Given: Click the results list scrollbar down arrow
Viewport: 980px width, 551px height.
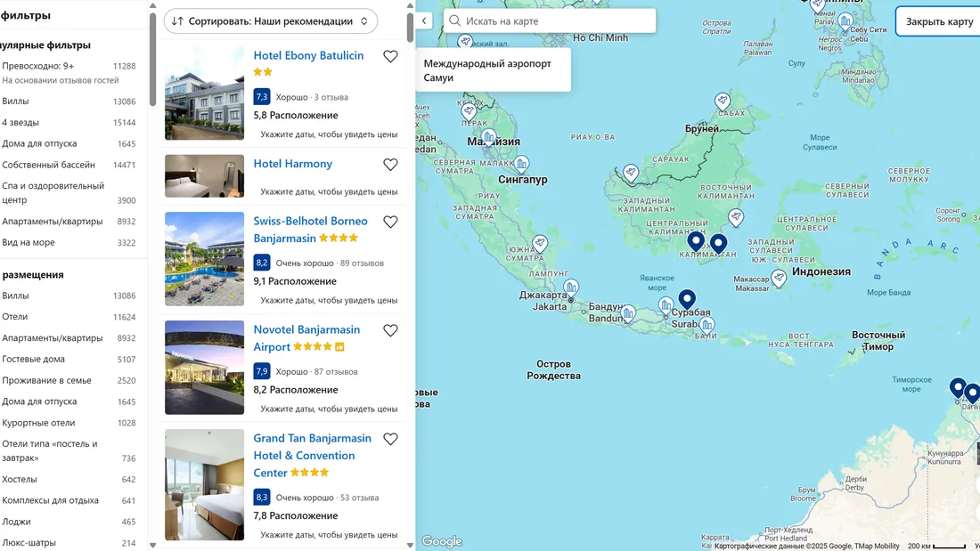Looking at the screenshot, I should point(410,544).
